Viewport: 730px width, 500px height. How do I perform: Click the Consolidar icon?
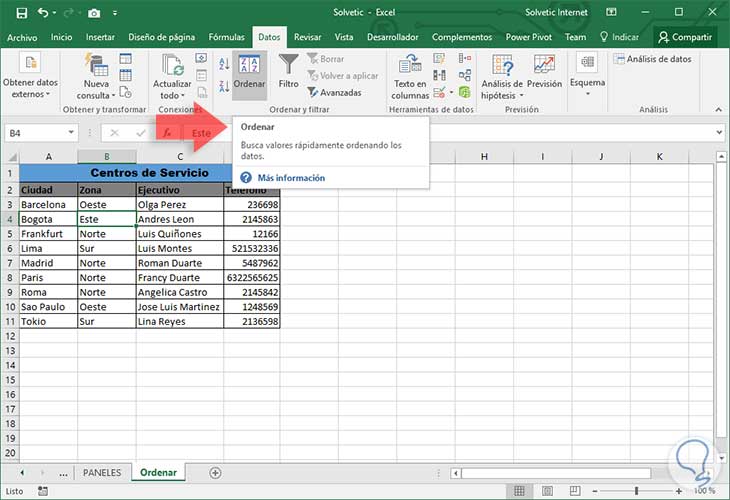coord(464,58)
